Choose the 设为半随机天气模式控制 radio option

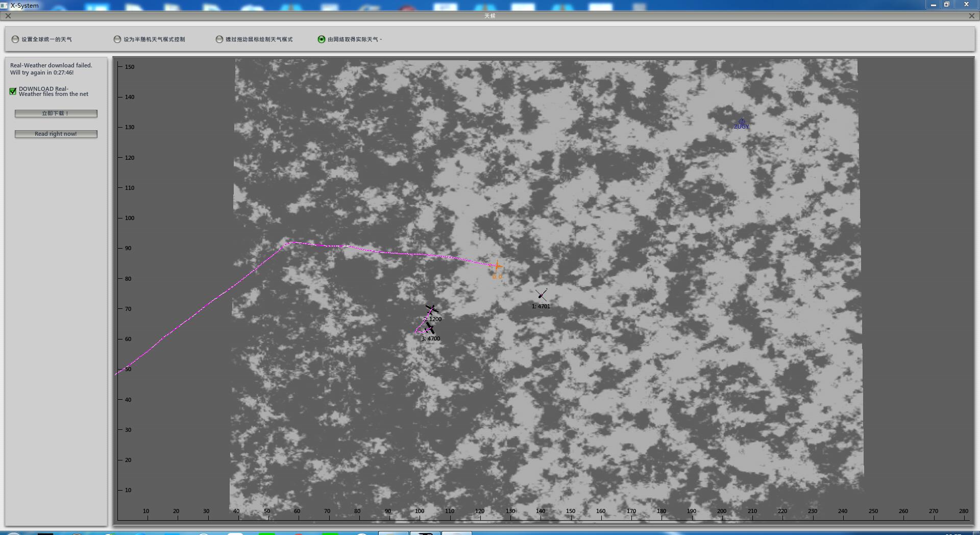click(117, 39)
